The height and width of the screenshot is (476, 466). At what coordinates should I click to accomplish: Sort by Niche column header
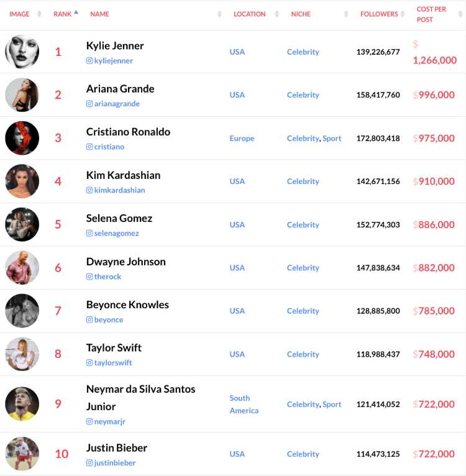pyautogui.click(x=301, y=14)
